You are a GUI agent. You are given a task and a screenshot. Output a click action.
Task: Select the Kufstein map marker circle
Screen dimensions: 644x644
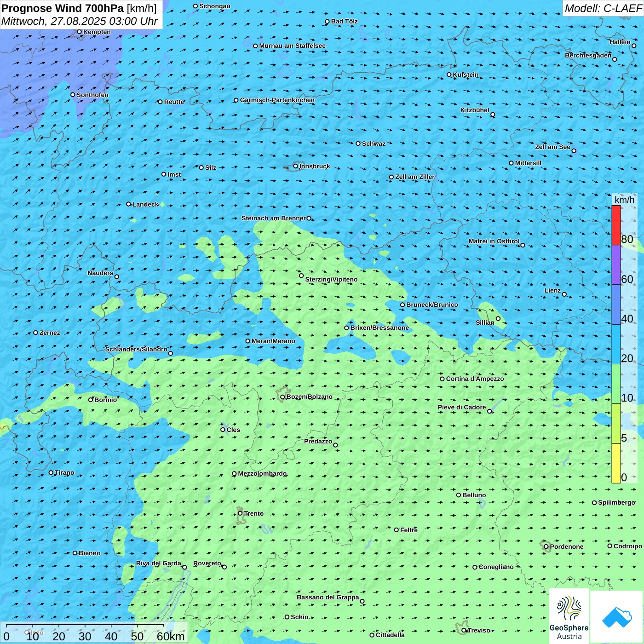(x=449, y=75)
